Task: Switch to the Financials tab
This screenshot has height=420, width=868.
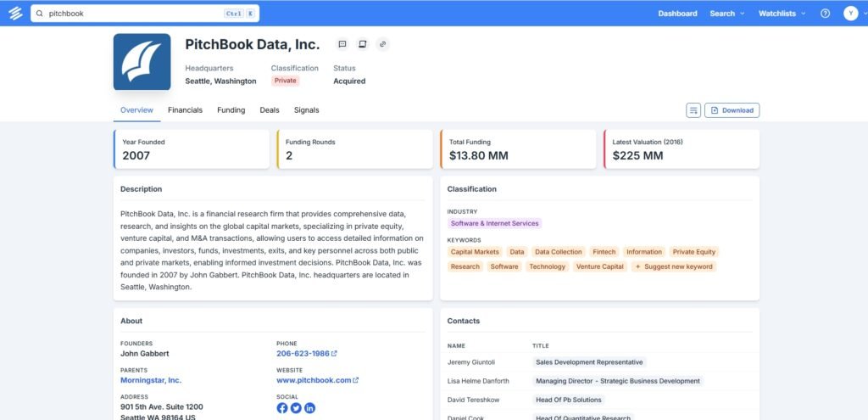Action: click(x=185, y=110)
